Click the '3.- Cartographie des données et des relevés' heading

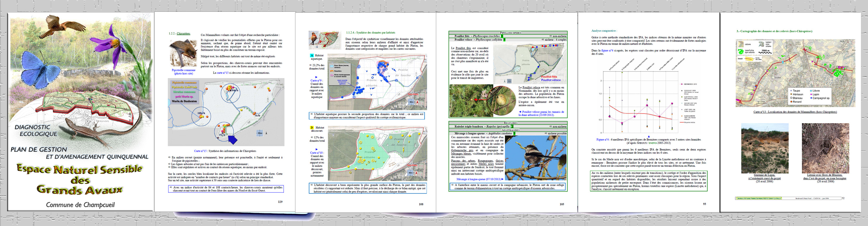[x=774, y=31]
